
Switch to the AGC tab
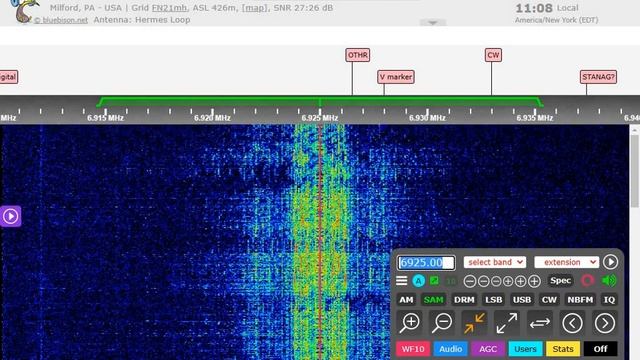[488, 349]
